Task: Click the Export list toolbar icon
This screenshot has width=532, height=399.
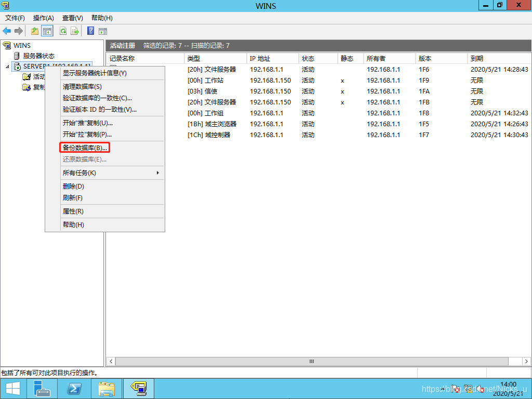Action: (x=75, y=31)
